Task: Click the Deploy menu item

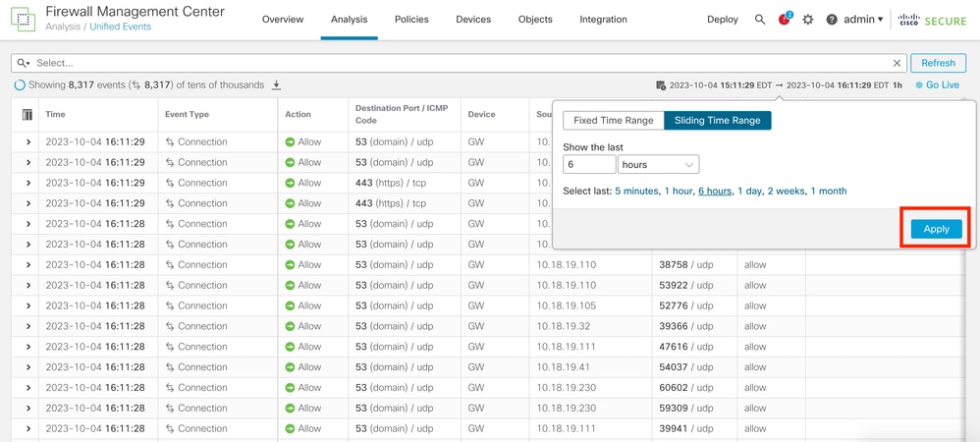Action: coord(723,20)
